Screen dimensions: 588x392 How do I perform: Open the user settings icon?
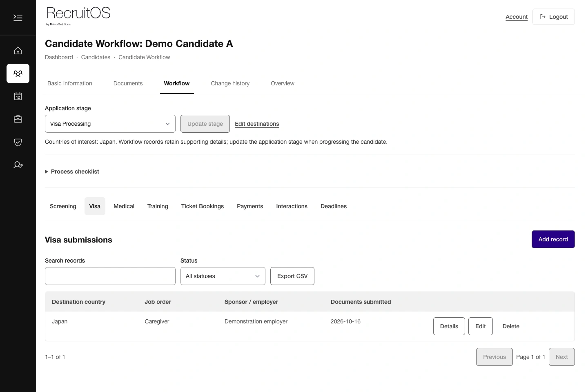(18, 165)
